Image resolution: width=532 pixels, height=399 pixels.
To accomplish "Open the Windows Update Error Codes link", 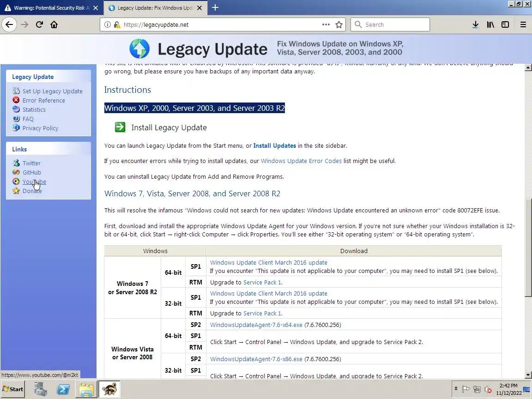I will click(301, 161).
